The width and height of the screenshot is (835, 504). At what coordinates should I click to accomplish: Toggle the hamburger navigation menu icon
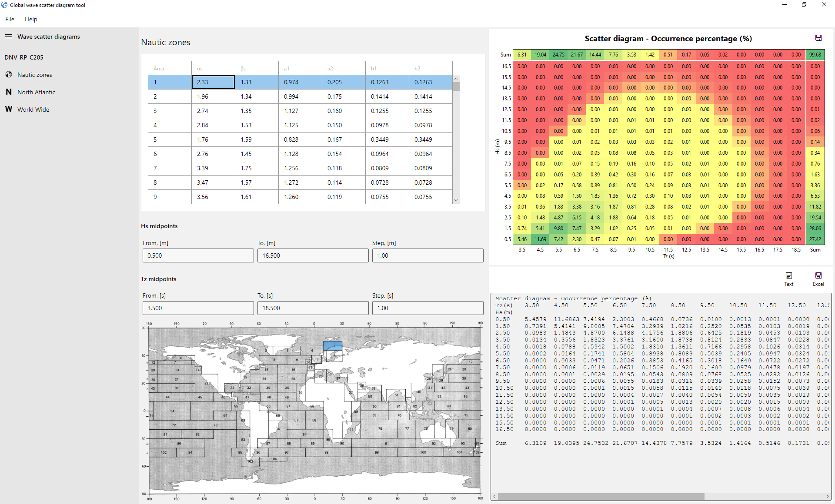point(8,36)
